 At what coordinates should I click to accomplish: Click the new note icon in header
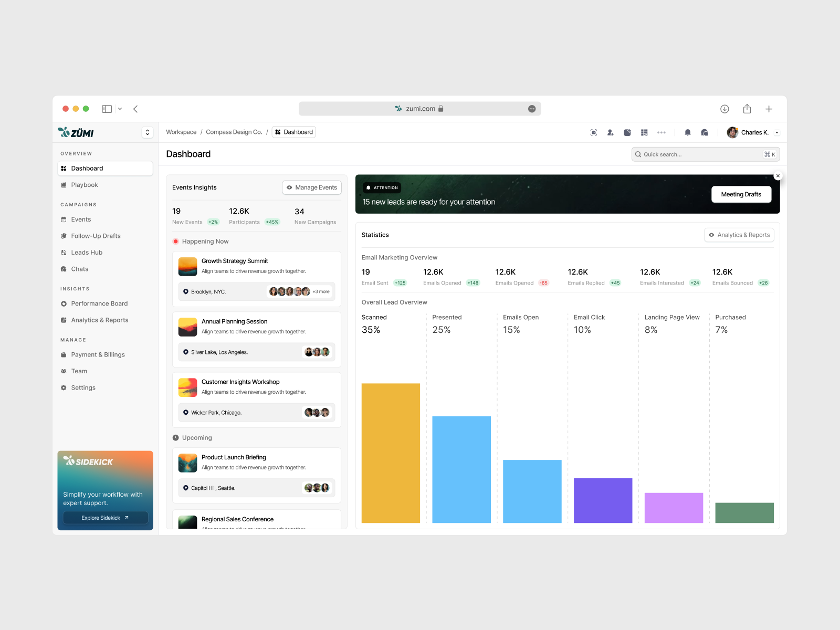(x=627, y=133)
